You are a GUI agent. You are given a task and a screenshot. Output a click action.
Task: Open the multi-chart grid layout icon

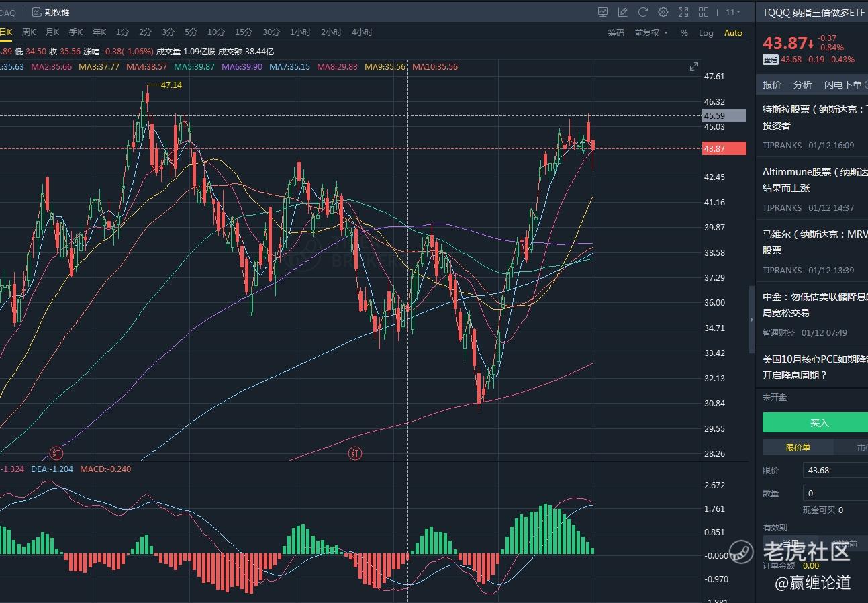(704, 12)
